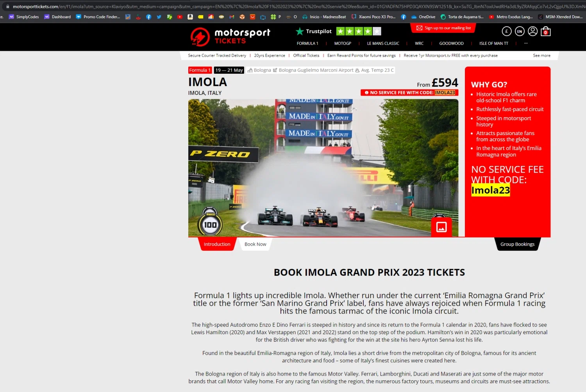The height and width of the screenshot is (392, 586).
Task: Open the SimplyCodes bookmark
Action: (x=24, y=17)
